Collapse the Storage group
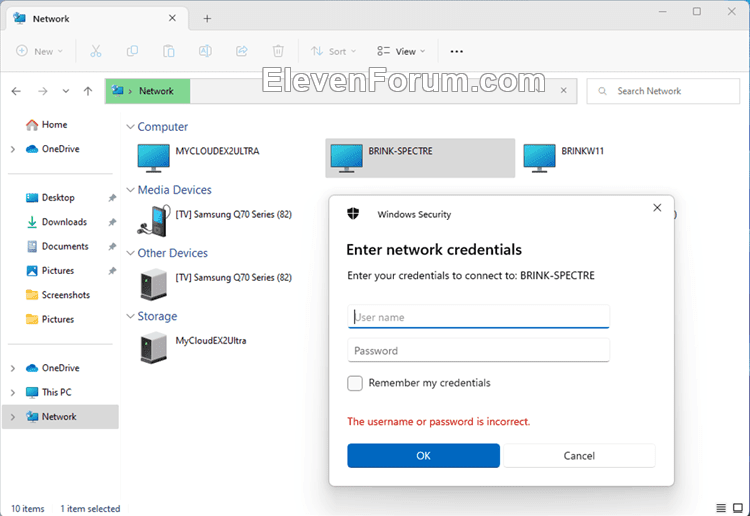750x516 pixels. [x=130, y=316]
